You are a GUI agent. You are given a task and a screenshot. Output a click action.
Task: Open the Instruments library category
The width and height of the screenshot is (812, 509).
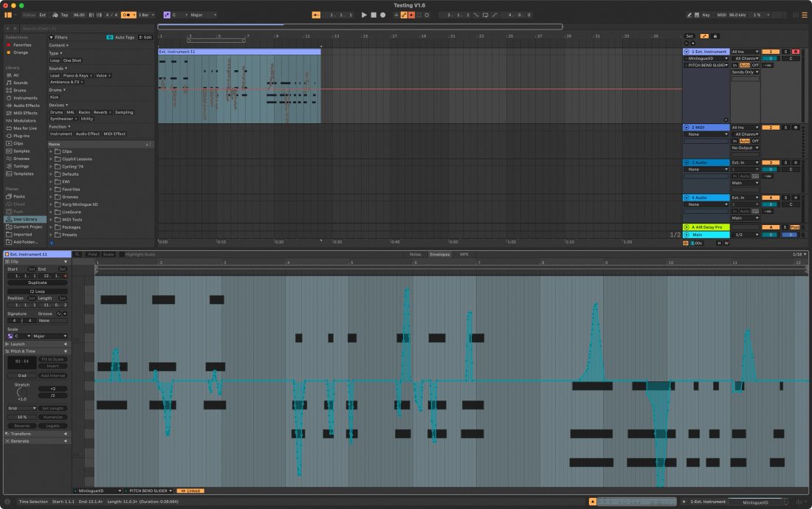coord(25,97)
